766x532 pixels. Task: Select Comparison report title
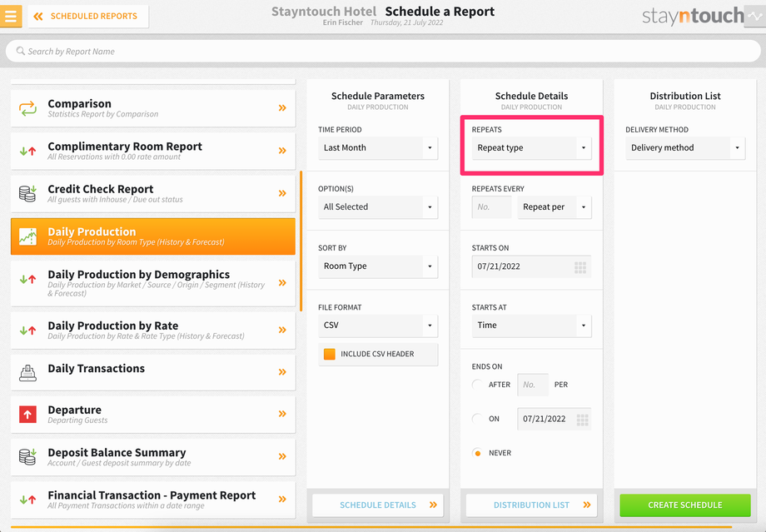(80, 103)
